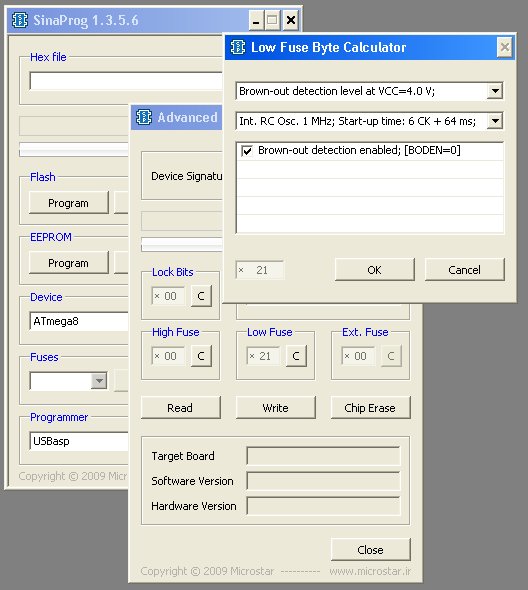Minimize the SinaProg main window
The height and width of the screenshot is (590, 528).
click(x=256, y=20)
